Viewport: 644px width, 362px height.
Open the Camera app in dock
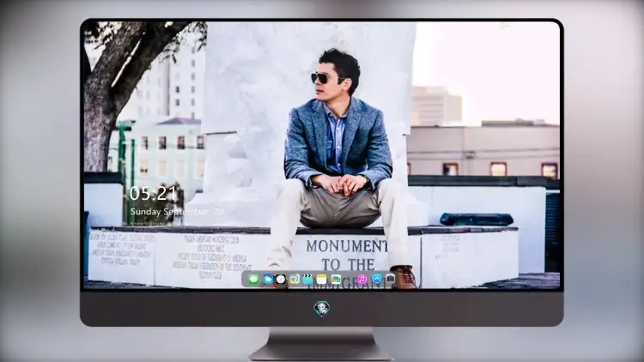click(390, 279)
